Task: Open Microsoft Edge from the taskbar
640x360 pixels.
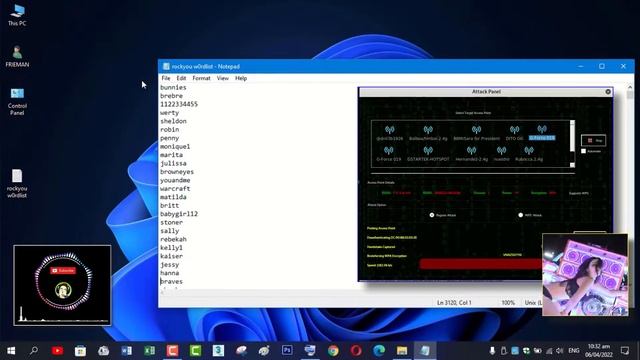Action: [379, 351]
